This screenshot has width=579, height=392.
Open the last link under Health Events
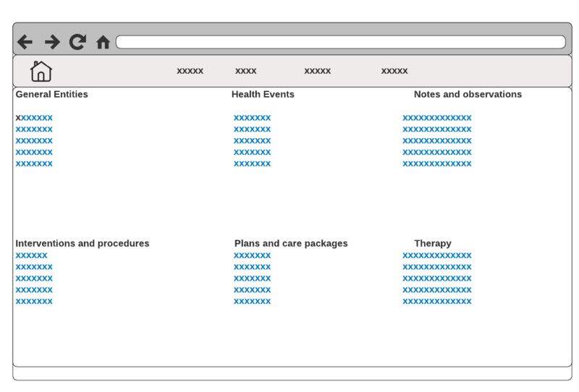(252, 163)
